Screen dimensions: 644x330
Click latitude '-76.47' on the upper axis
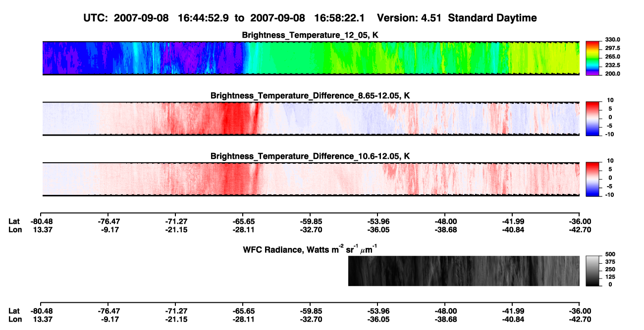[108, 222]
